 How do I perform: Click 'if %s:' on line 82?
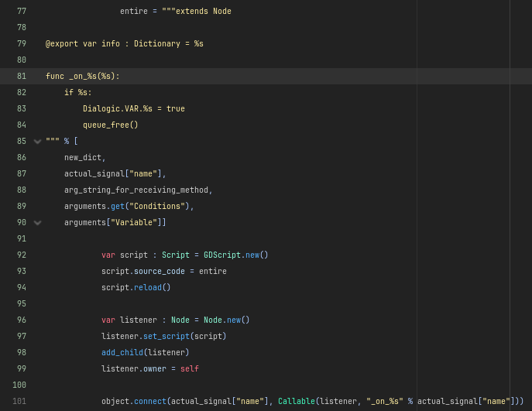pyautogui.click(x=78, y=93)
